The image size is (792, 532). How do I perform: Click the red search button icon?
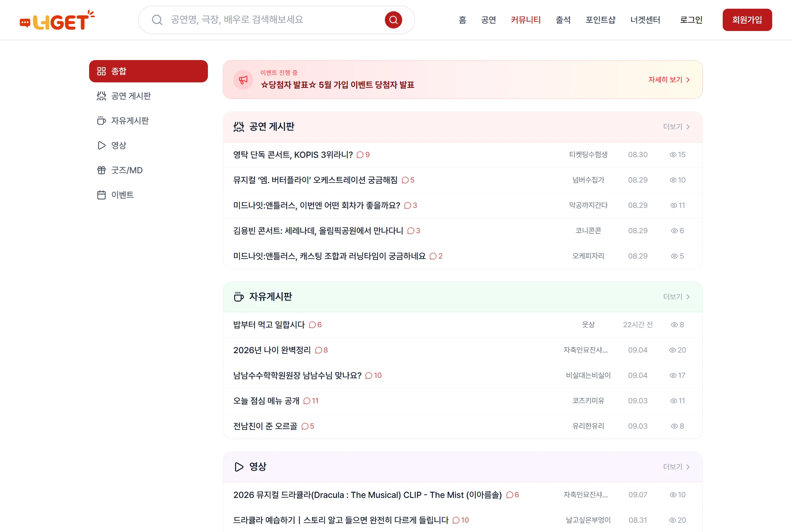(x=393, y=20)
